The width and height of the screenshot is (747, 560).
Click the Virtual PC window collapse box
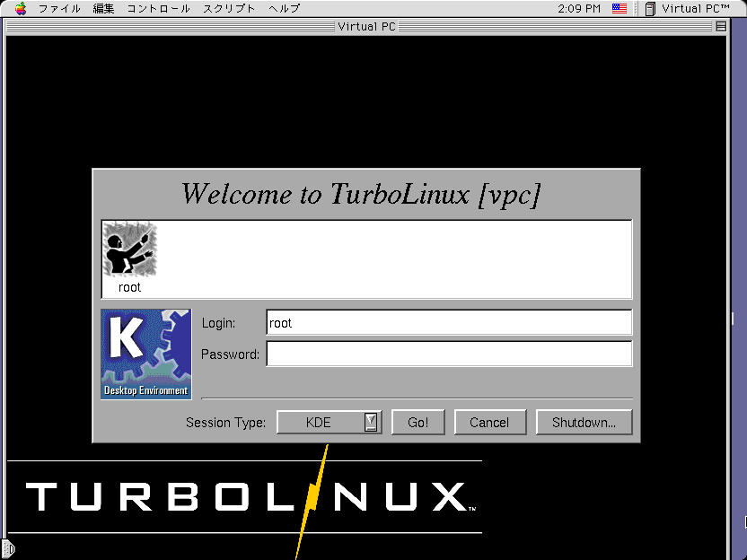721,26
